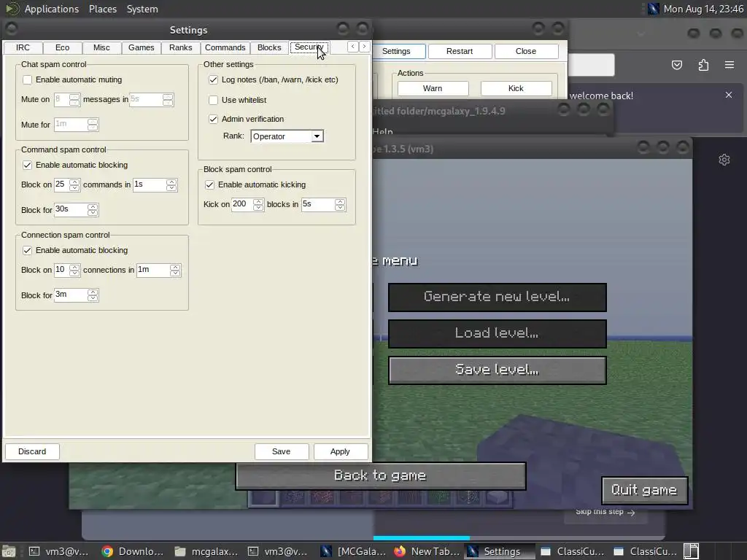Click the system tray MCGalaxy icon
The image size is (747, 560).
tap(654, 9)
